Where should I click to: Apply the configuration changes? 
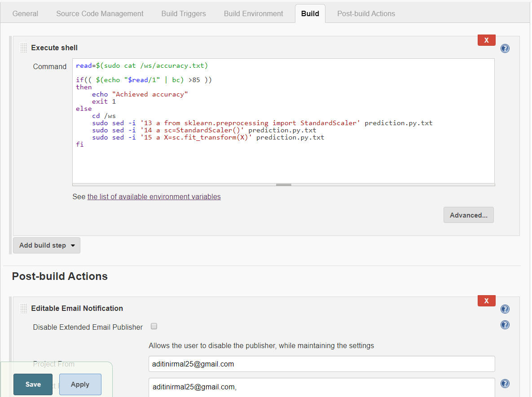[x=80, y=384]
